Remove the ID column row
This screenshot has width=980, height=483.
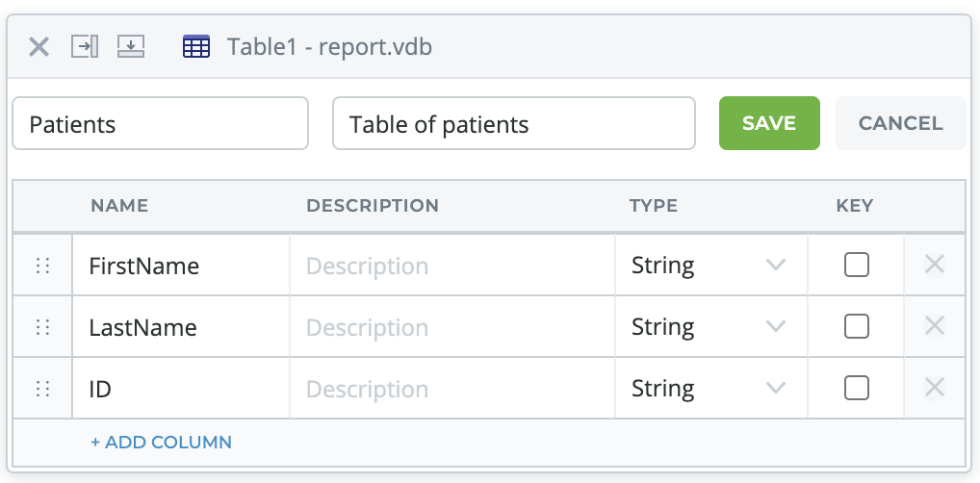point(935,388)
